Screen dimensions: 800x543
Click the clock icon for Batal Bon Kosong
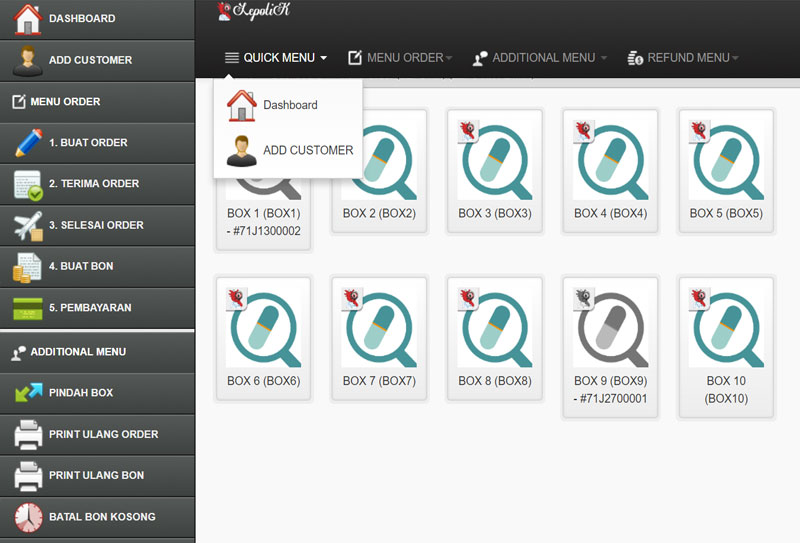tap(28, 517)
